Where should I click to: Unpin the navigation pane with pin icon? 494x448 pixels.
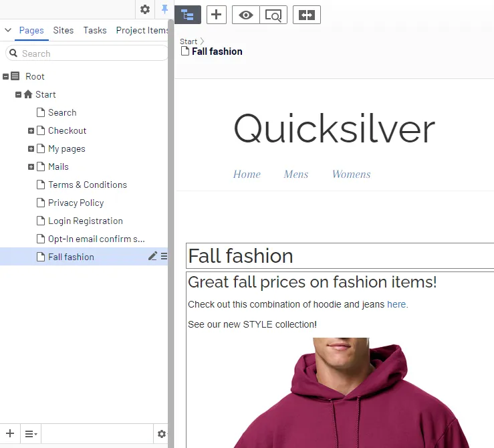pos(164,9)
